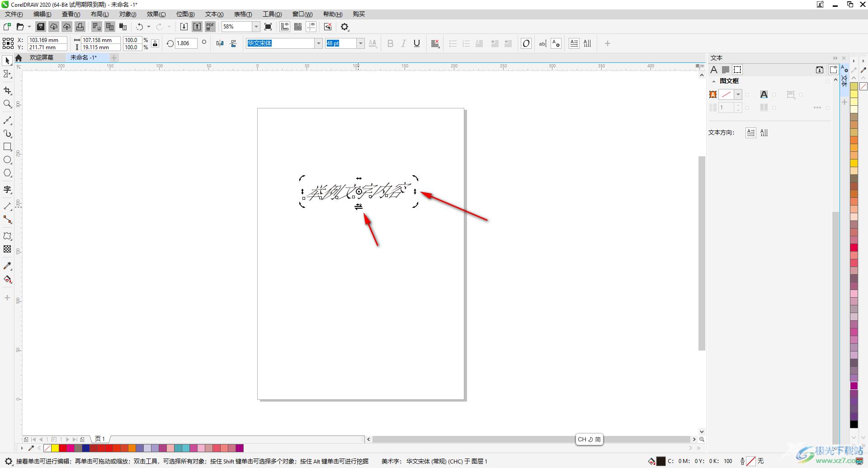Create a new document
This screenshot has width=868, height=468.
pos(7,27)
